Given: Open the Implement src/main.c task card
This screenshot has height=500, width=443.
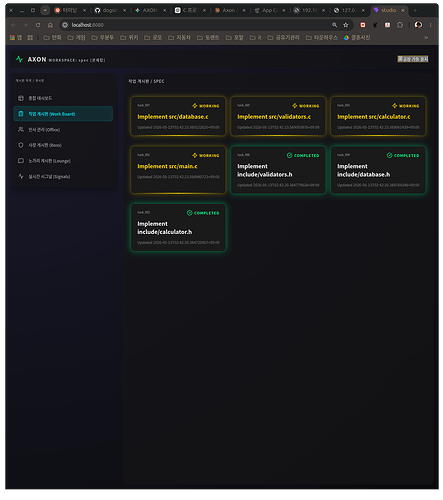Looking at the screenshot, I should (x=178, y=170).
